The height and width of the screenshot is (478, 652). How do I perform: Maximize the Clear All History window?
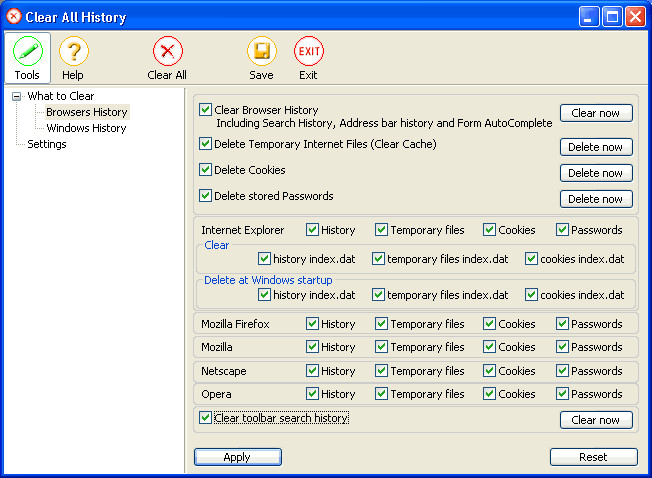612,17
